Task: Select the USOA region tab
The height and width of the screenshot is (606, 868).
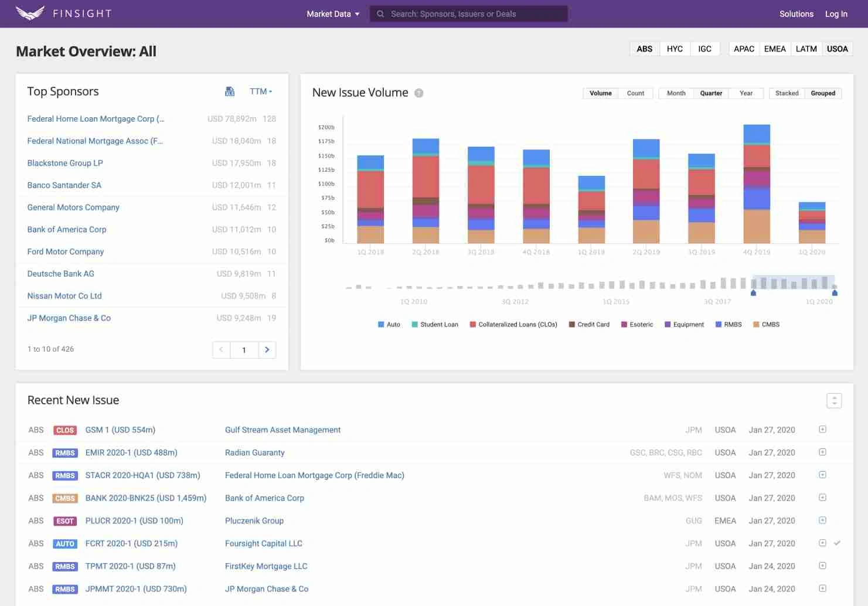Action: click(x=838, y=49)
